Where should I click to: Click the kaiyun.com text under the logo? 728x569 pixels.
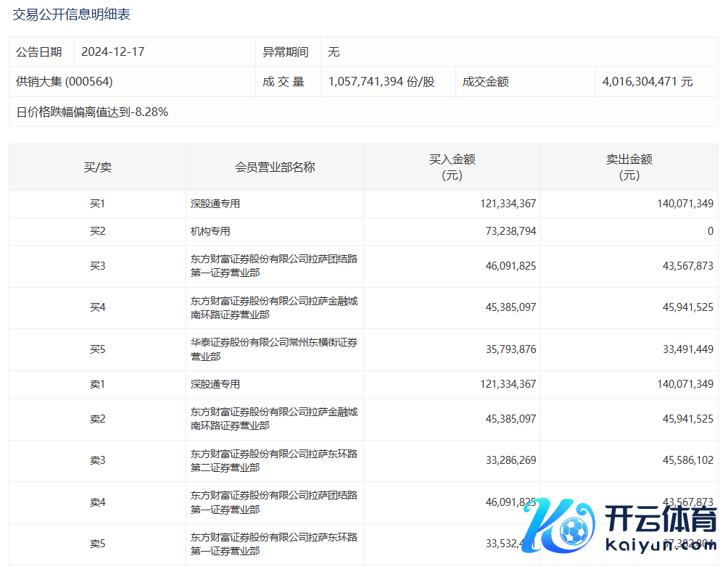point(660,545)
